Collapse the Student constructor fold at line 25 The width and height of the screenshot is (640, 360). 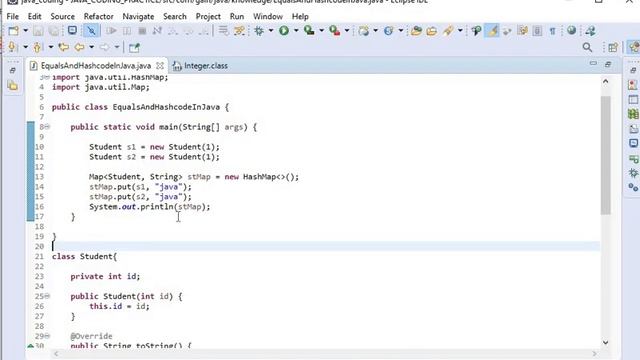pyautogui.click(x=47, y=296)
